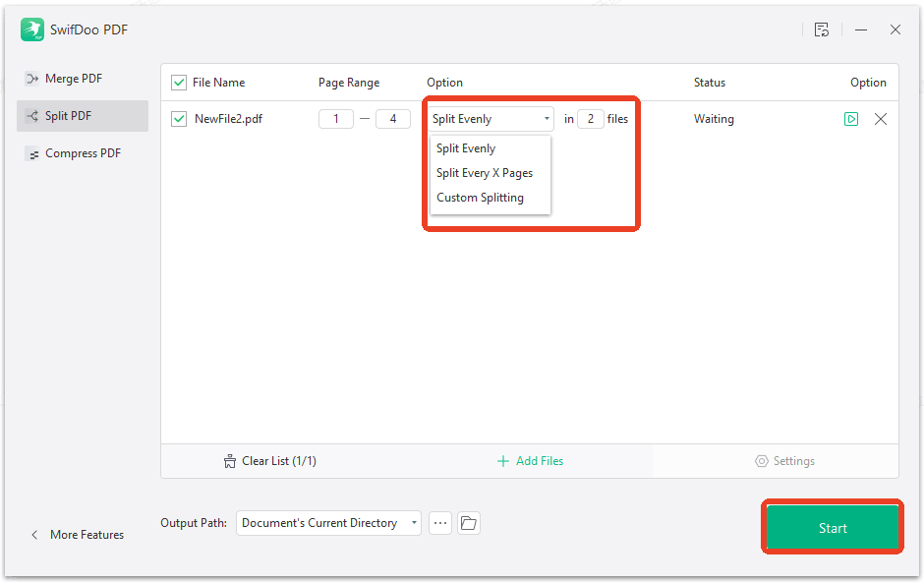Open the output folder icon
The height and width of the screenshot is (583, 924).
point(469,522)
